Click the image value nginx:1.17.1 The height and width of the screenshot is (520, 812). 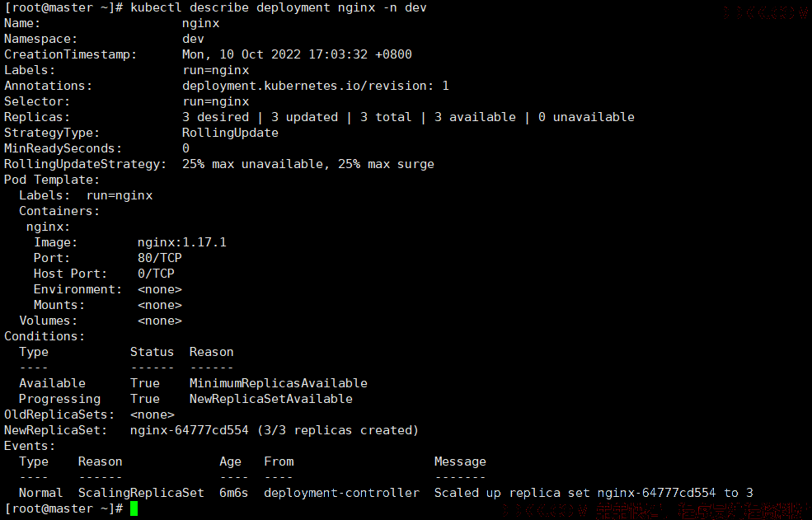click(182, 242)
